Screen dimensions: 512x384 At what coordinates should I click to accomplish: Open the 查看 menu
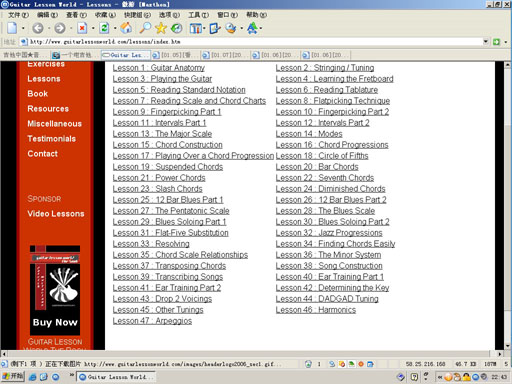click(x=76, y=15)
